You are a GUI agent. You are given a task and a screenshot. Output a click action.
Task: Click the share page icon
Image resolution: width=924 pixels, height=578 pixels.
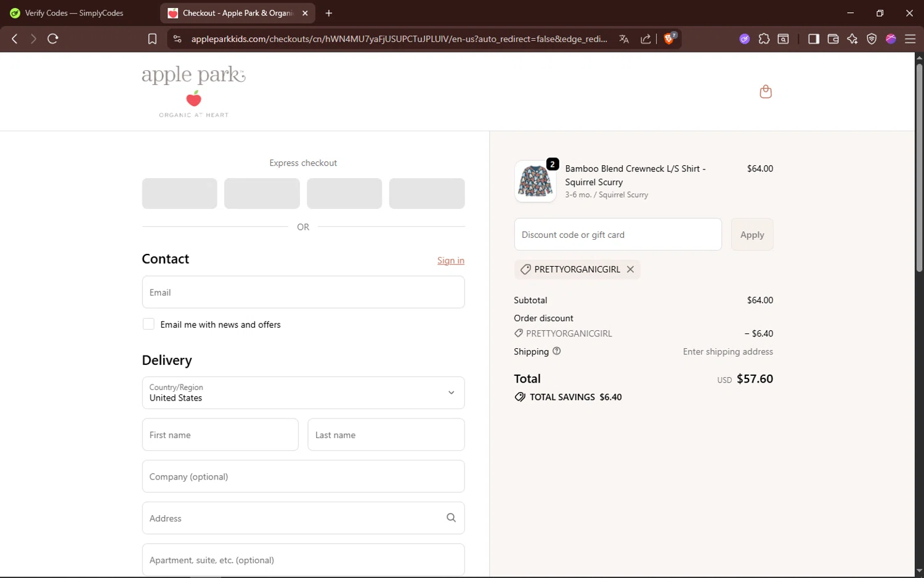coord(646,39)
